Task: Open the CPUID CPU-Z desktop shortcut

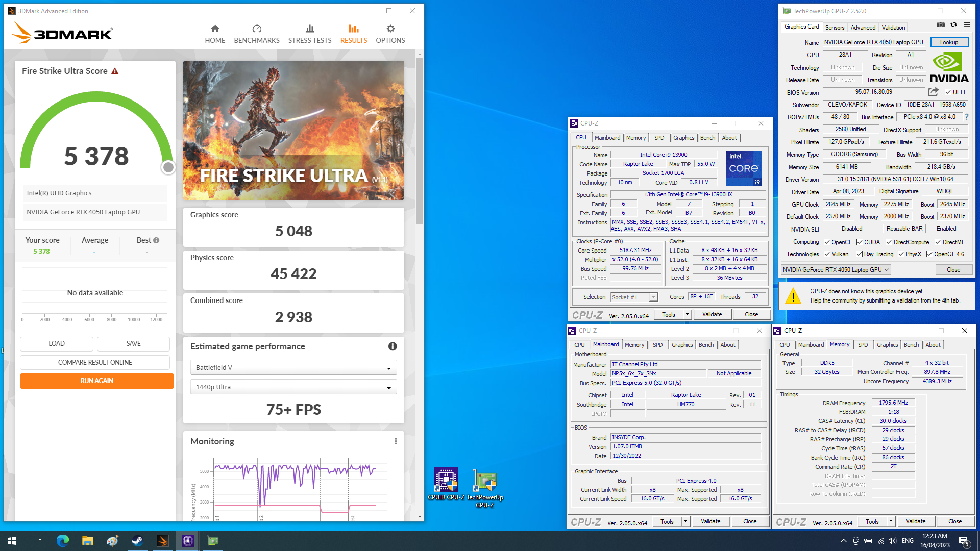Action: [x=446, y=484]
